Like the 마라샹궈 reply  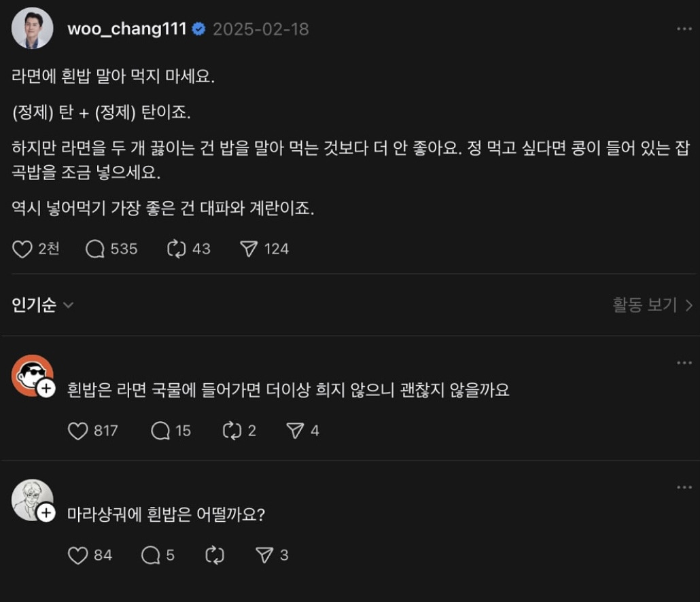79,555
